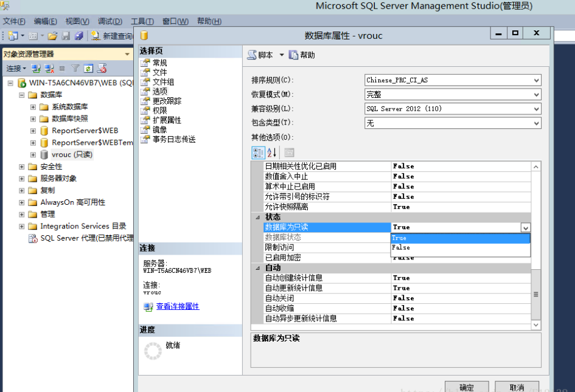Image resolution: width=575 pixels, height=392 pixels.
Task: Click the Alphabetical sort icon above options grid
Action: click(272, 153)
